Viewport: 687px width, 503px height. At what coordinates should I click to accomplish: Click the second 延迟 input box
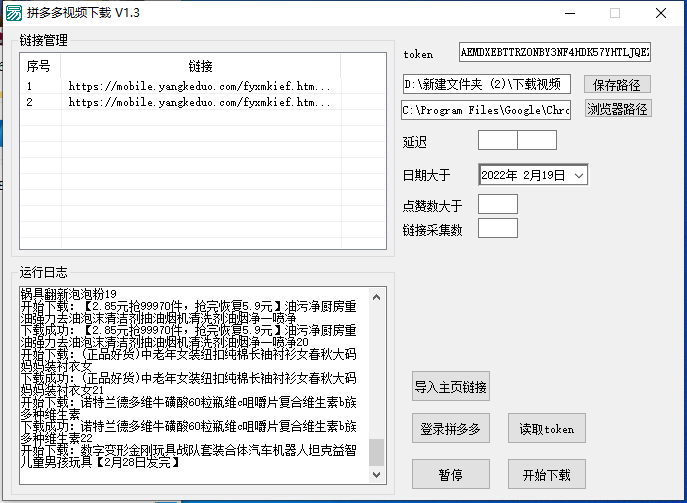pyautogui.click(x=537, y=140)
